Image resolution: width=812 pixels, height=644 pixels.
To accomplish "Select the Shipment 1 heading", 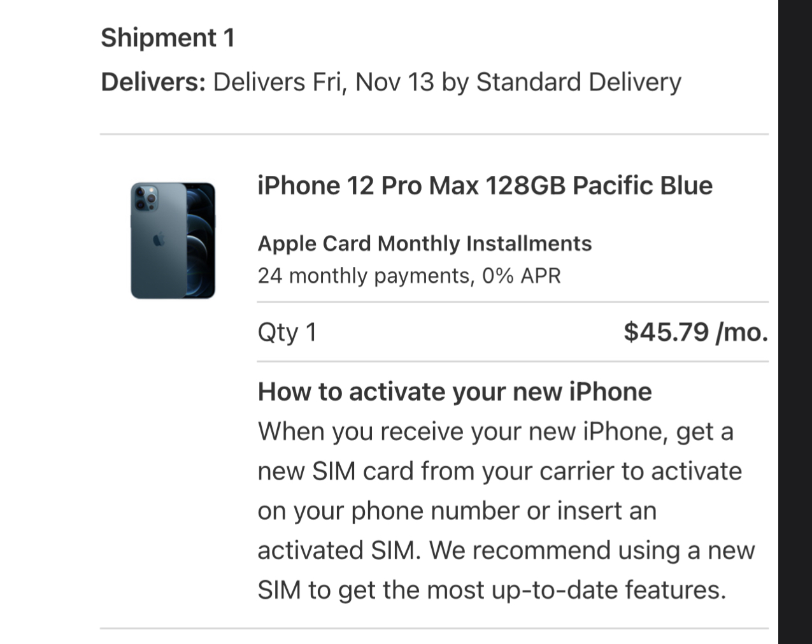I will (x=168, y=38).
